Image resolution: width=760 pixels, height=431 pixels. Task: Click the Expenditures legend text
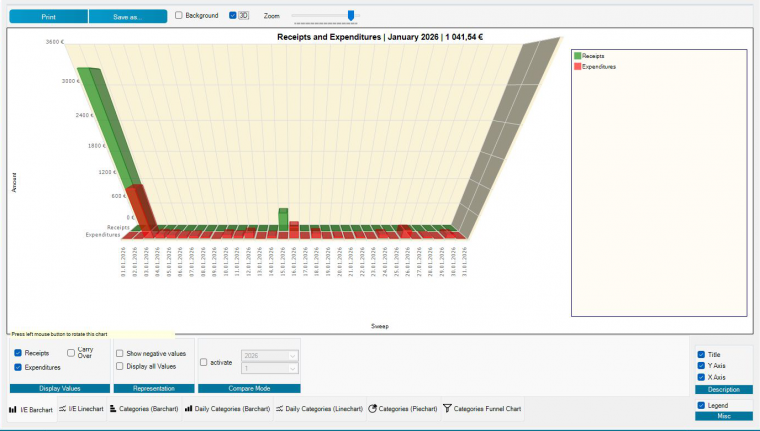pyautogui.click(x=599, y=66)
